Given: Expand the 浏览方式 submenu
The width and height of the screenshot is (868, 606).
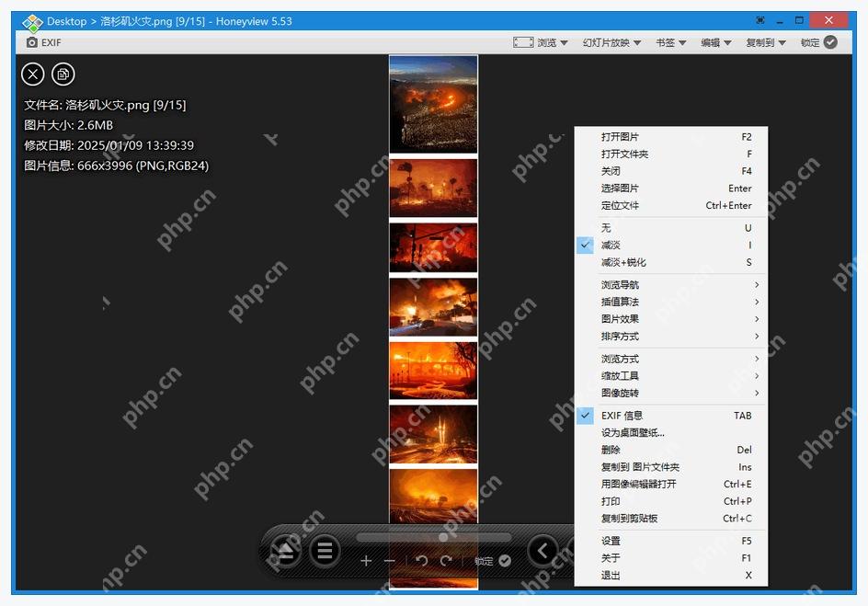Looking at the screenshot, I should (671, 360).
